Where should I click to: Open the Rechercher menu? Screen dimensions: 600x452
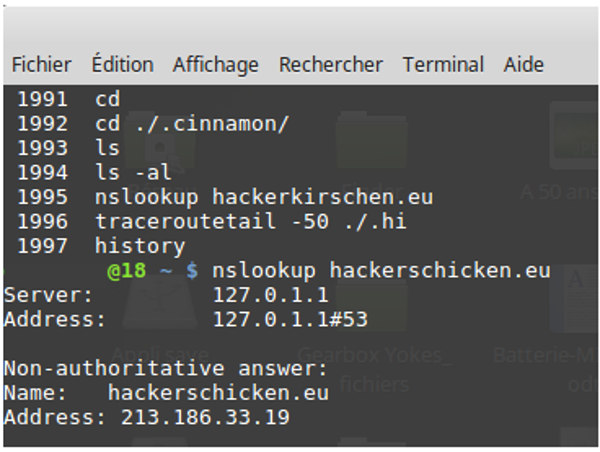[x=331, y=64]
